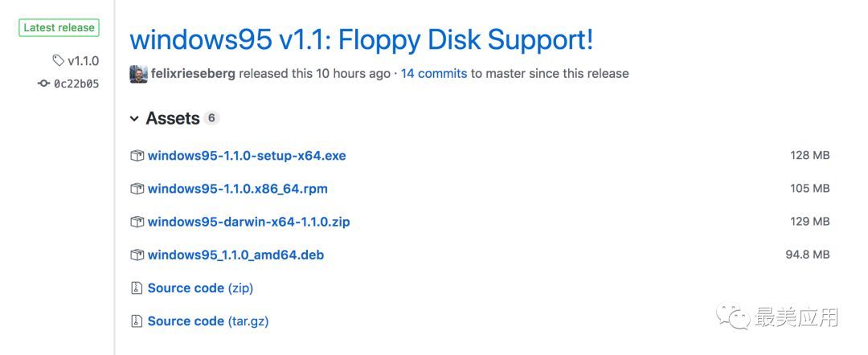Download Source code as tar.gz

[207, 321]
